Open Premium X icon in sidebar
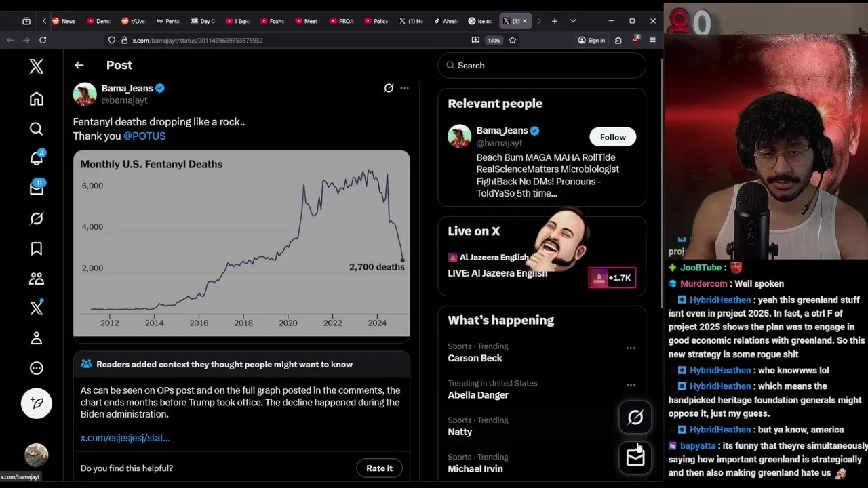 pyautogui.click(x=37, y=308)
